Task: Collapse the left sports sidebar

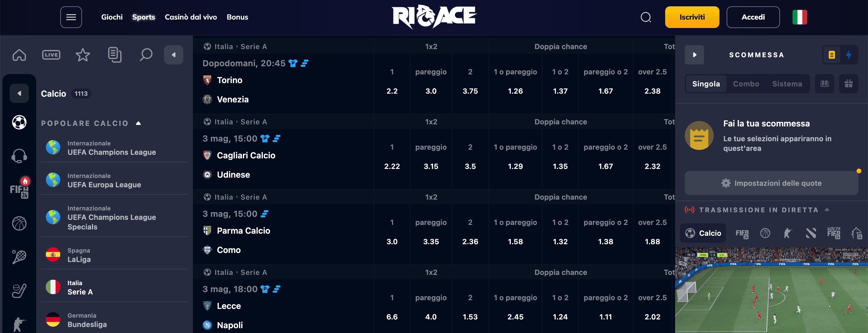Action: (174, 54)
